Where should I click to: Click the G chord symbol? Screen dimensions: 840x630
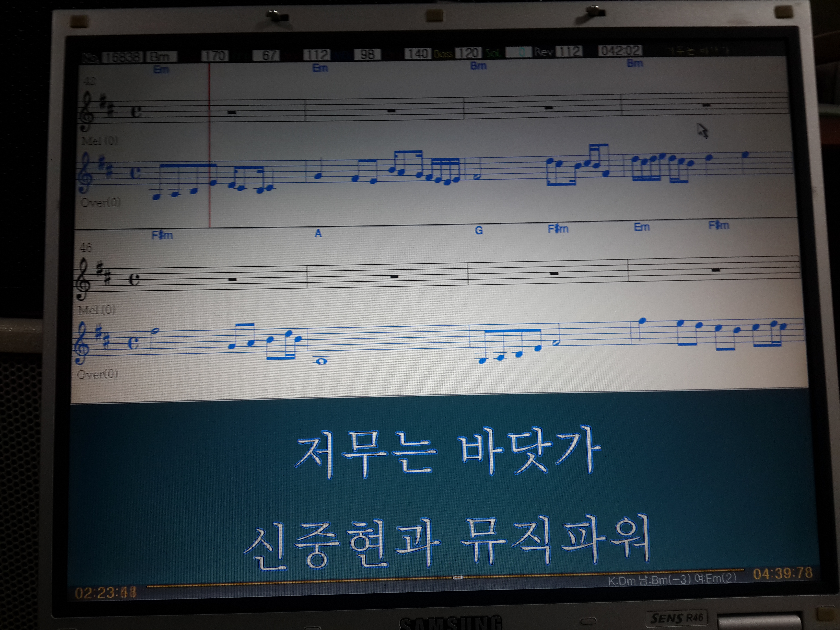click(479, 230)
